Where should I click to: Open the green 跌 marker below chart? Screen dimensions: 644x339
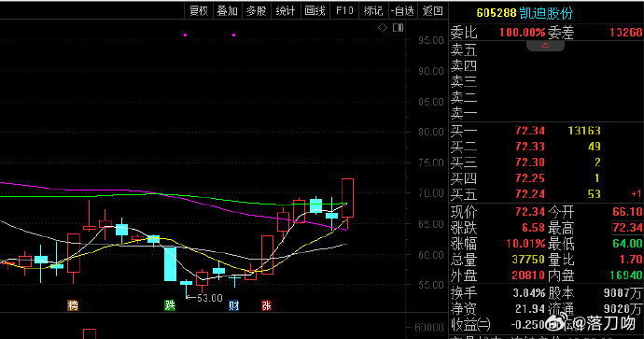pos(170,305)
